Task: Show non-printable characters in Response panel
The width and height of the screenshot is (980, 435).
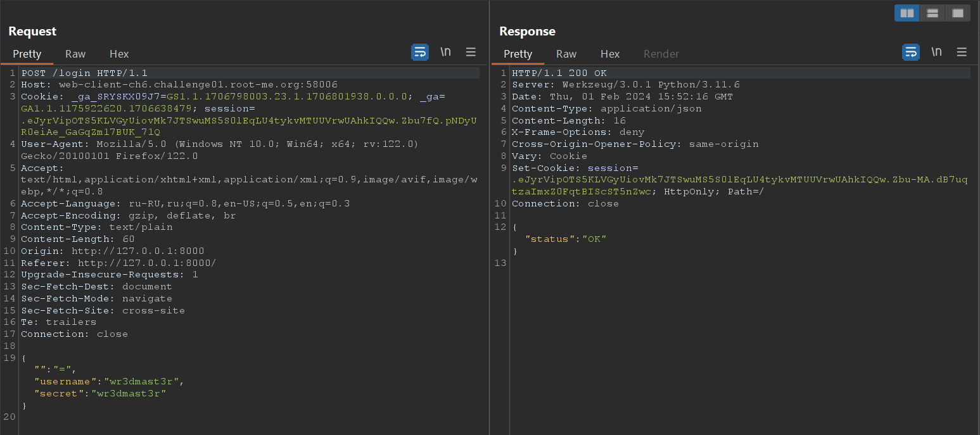Action: pyautogui.click(x=936, y=53)
